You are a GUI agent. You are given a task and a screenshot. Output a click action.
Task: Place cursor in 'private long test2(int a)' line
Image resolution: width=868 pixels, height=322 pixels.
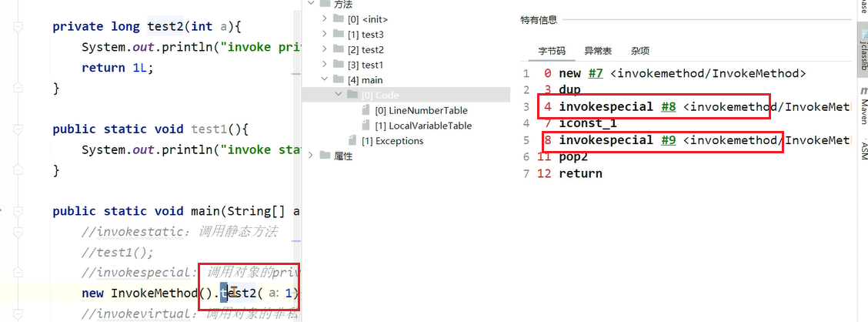[x=147, y=27]
